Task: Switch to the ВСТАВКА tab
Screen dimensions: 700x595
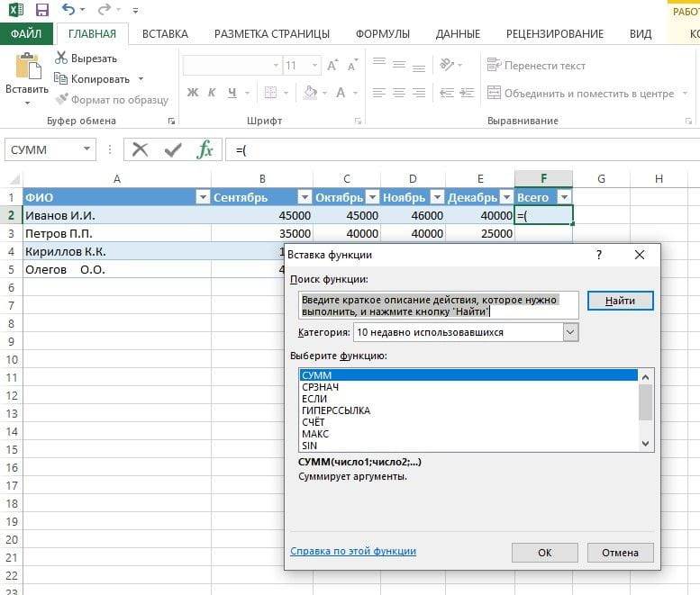Action: [x=165, y=34]
